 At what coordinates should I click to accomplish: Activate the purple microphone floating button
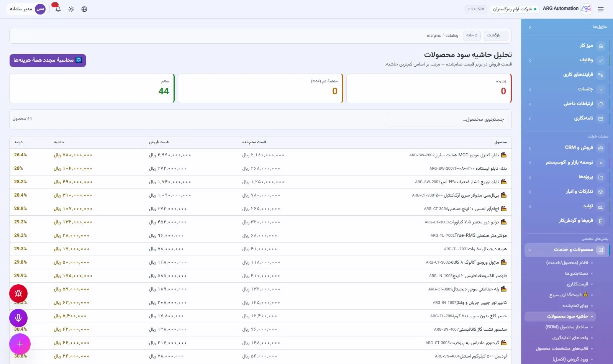tap(18, 318)
